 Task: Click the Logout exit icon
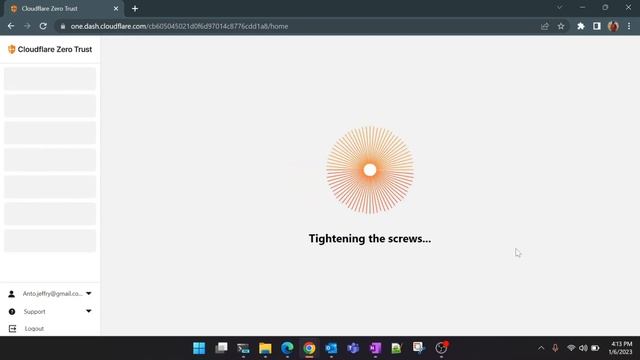point(13,329)
